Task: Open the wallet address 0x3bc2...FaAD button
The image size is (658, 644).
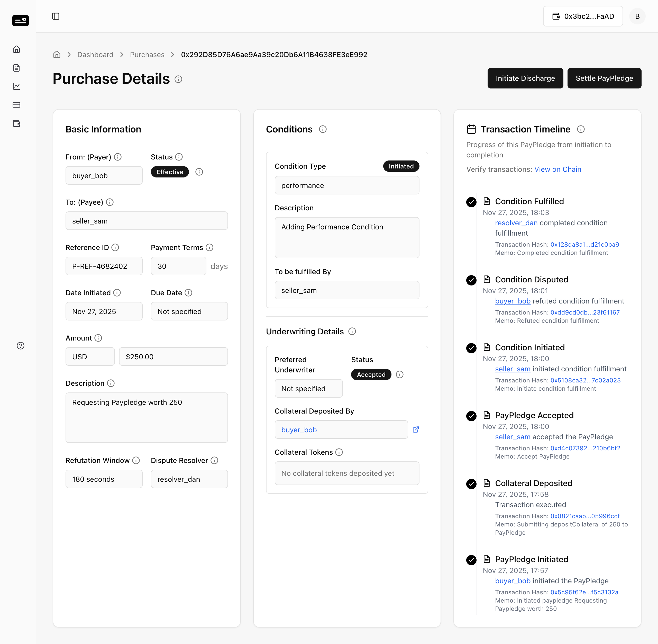Action: pos(583,16)
